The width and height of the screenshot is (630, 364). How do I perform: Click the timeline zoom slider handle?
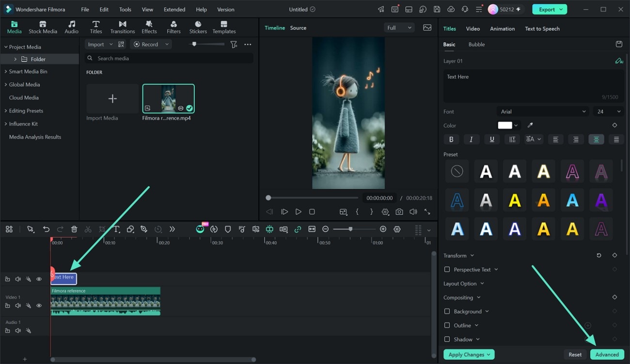[350, 229]
